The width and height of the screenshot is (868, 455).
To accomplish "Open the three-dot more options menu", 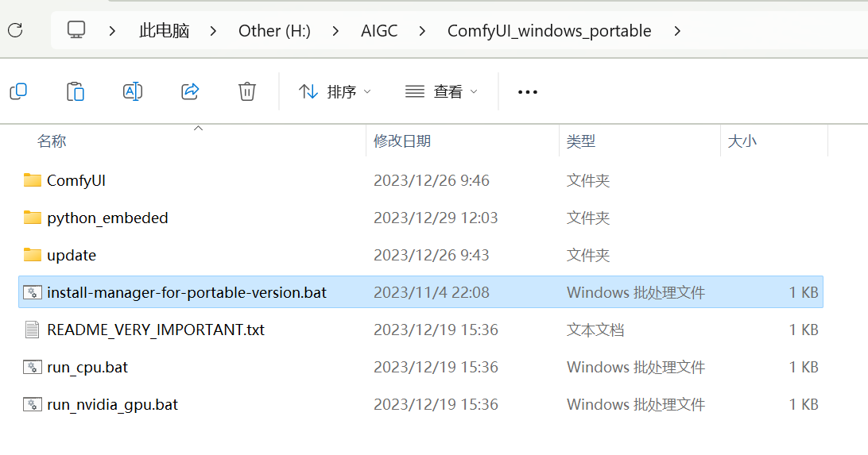I will [x=528, y=92].
